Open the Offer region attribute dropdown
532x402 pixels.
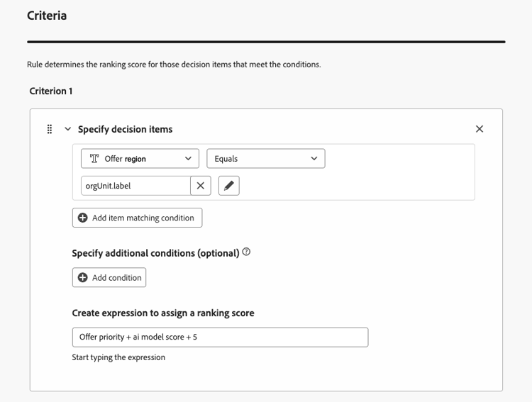coord(187,159)
